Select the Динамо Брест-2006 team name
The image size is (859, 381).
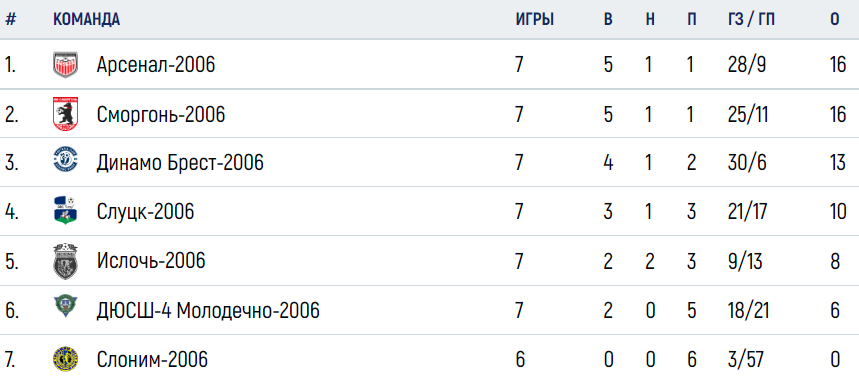[x=180, y=163]
